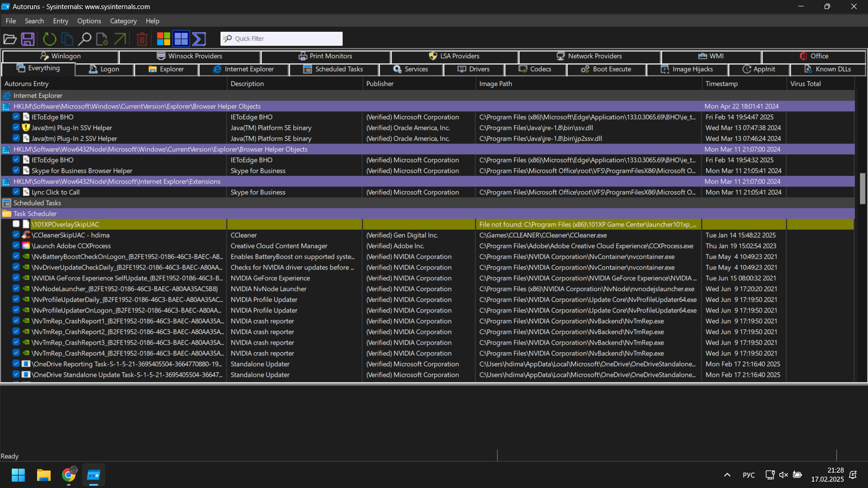Viewport: 868px width, 488px height.
Task: Switch to the Scheduled Tasks tab
Action: click(x=334, y=69)
